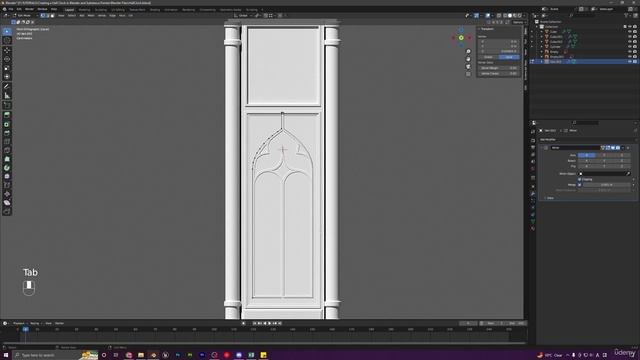Image resolution: width=640 pixels, height=360 pixels.
Task: Remove the Mirror modifier
Action: (x=628, y=148)
